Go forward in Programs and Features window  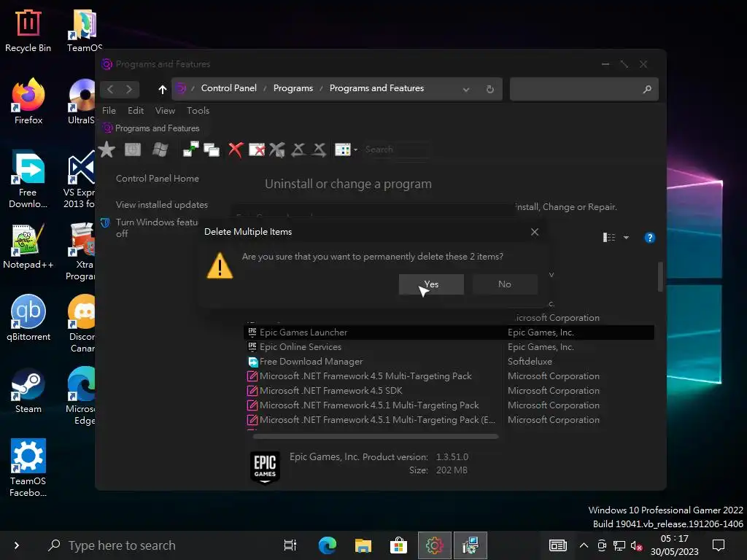pyautogui.click(x=128, y=89)
